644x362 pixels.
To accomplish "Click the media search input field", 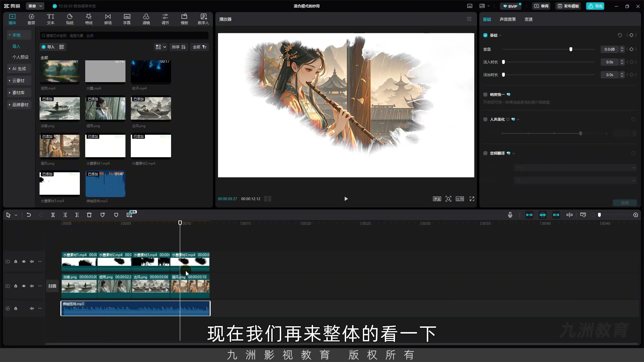I will (124, 36).
